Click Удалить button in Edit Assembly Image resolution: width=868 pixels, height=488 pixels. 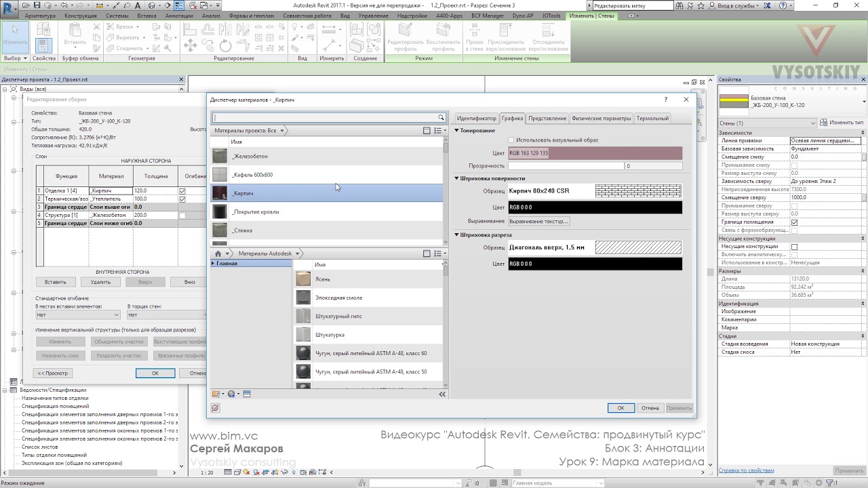point(100,282)
